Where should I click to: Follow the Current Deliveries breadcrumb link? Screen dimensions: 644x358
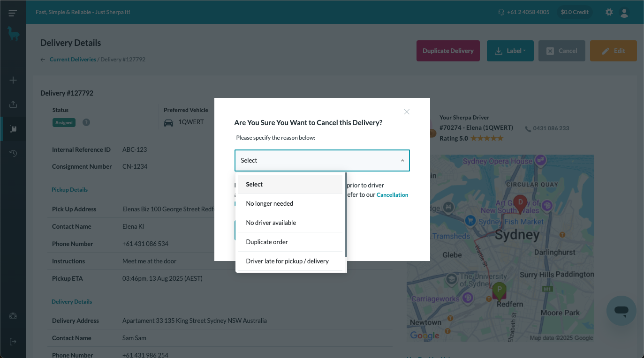[73, 60]
